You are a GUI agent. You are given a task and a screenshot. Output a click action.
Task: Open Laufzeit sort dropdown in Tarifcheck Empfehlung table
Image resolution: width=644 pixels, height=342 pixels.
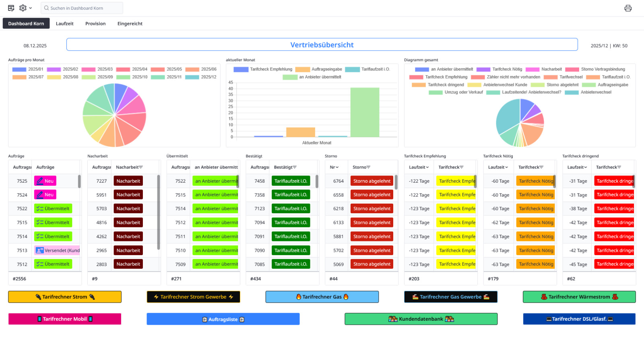coord(419,167)
